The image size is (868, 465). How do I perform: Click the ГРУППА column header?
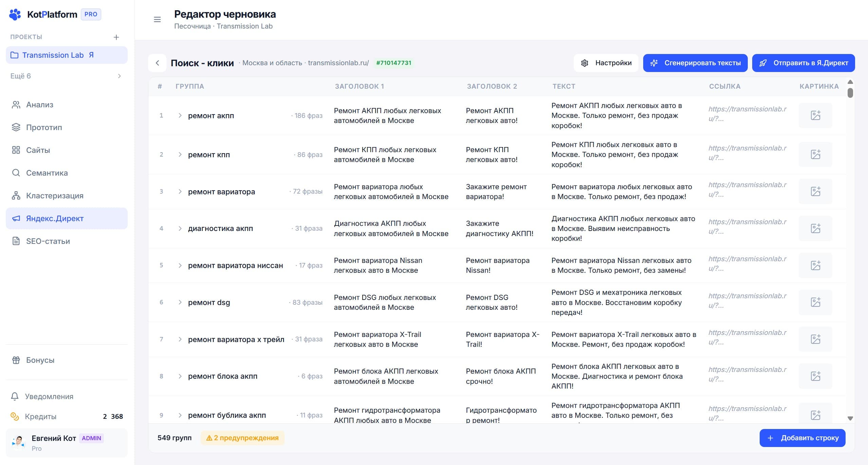189,86
